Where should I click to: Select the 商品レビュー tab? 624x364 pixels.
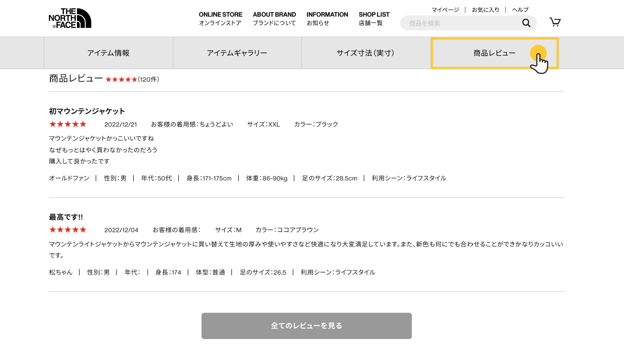494,53
